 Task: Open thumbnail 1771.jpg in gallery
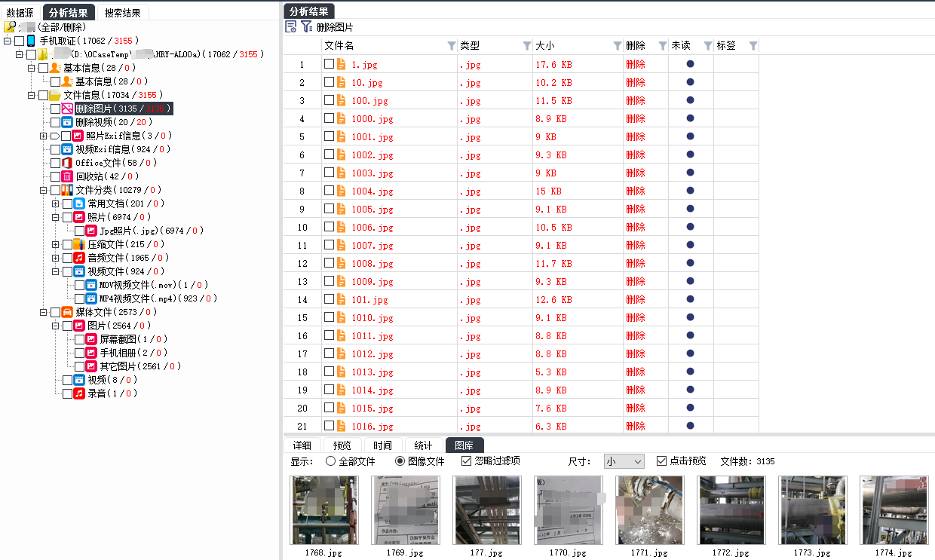click(650, 510)
